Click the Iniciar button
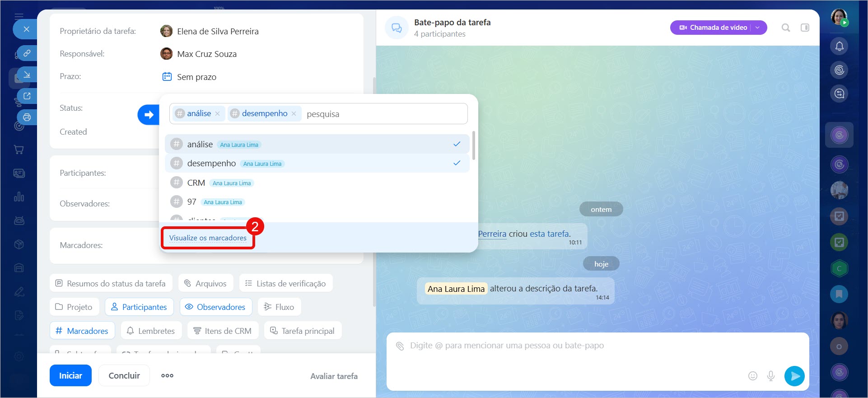The image size is (868, 398). pyautogui.click(x=70, y=375)
